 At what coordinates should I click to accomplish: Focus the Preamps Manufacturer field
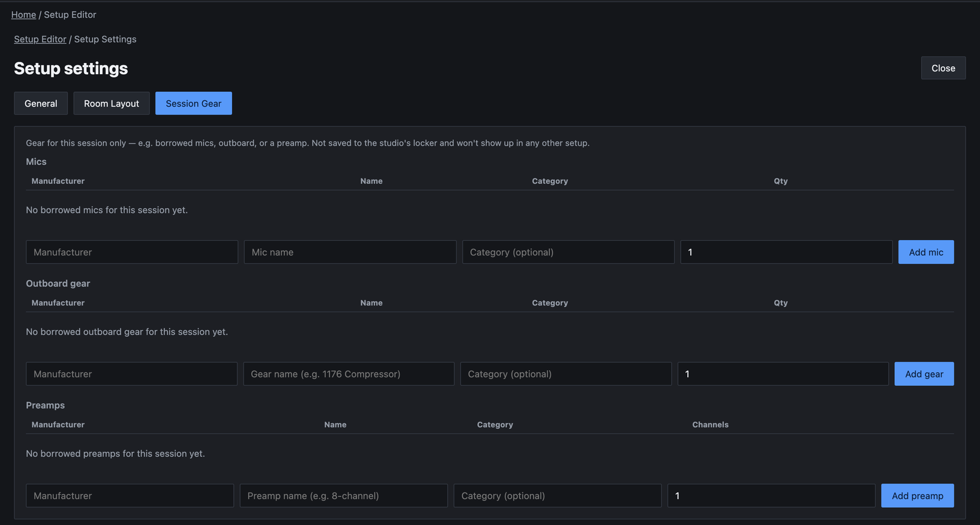[130, 496]
